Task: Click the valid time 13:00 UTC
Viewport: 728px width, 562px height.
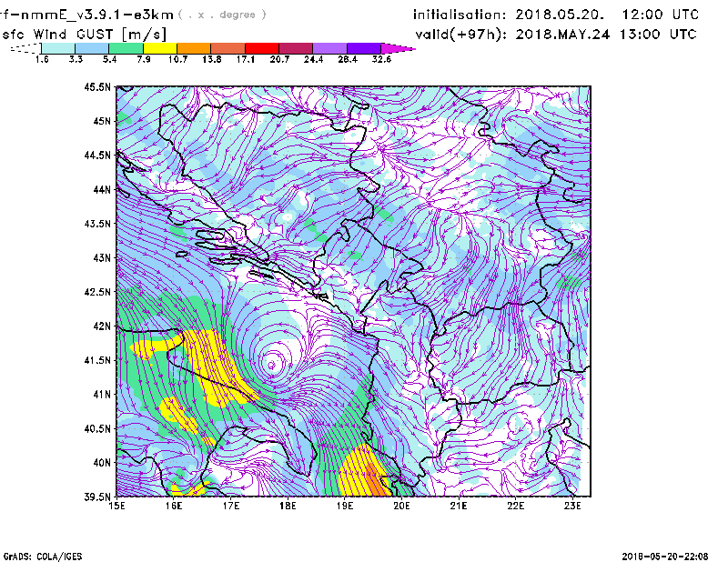Action: (x=658, y=35)
